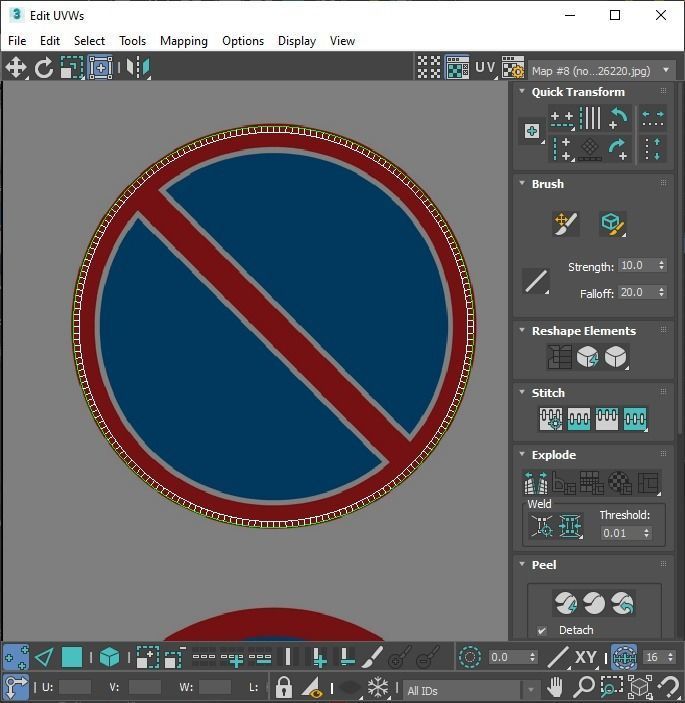Image resolution: width=685 pixels, height=703 pixels.
Task: Click the Break icon in Explode
Action: pos(536,482)
